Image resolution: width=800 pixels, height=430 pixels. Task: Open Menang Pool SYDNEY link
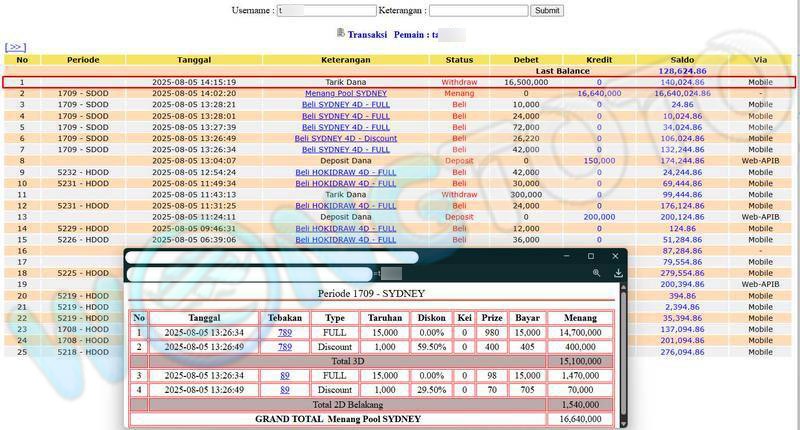[x=346, y=93]
